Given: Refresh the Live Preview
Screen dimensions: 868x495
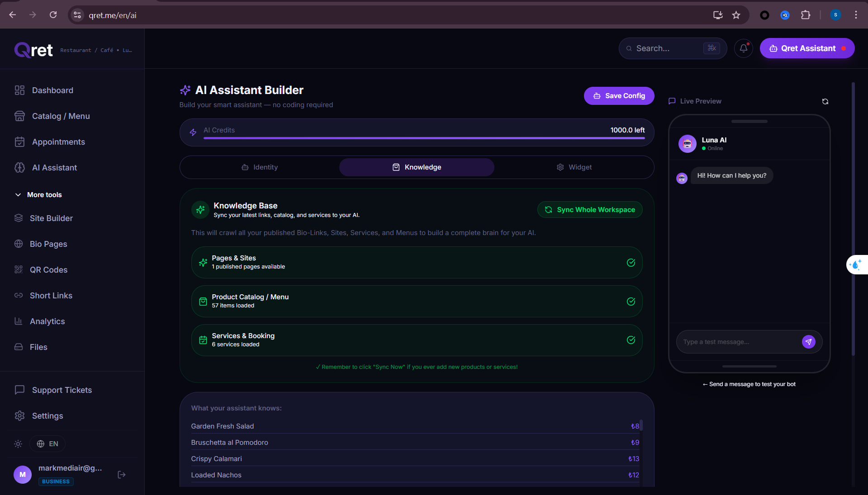Looking at the screenshot, I should coord(825,101).
